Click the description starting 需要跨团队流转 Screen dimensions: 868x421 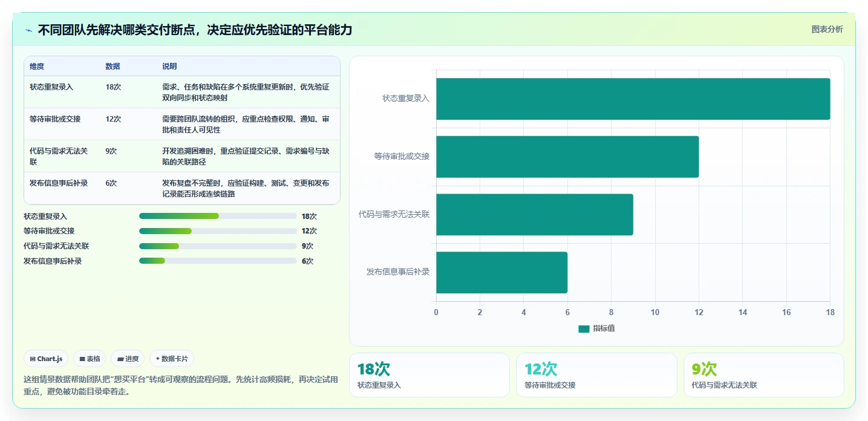pos(246,124)
